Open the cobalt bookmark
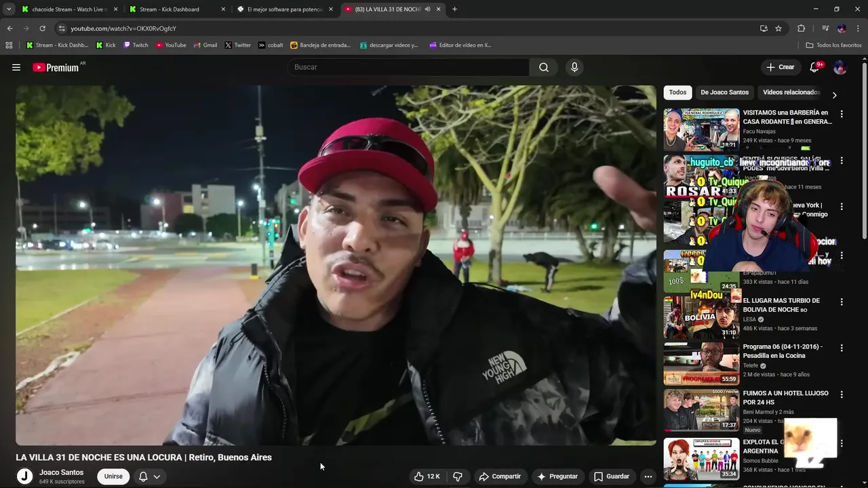Screen dimensions: 868x488 [271, 45]
